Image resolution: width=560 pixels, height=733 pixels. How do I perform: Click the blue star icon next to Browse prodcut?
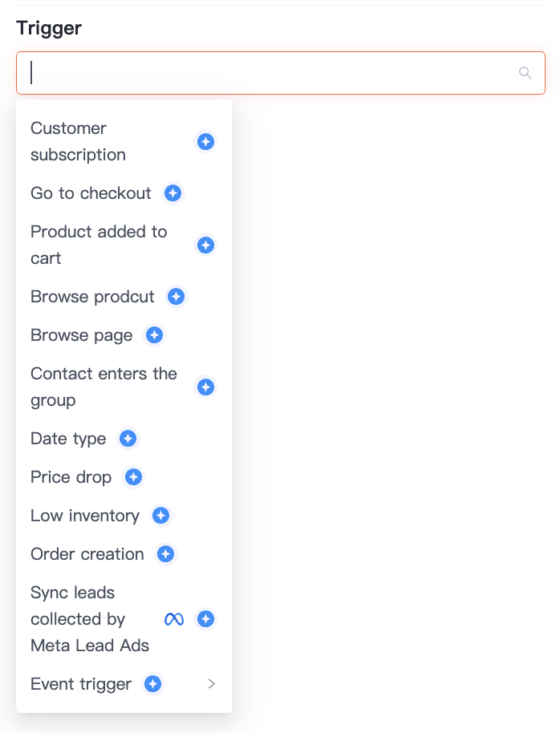(176, 297)
